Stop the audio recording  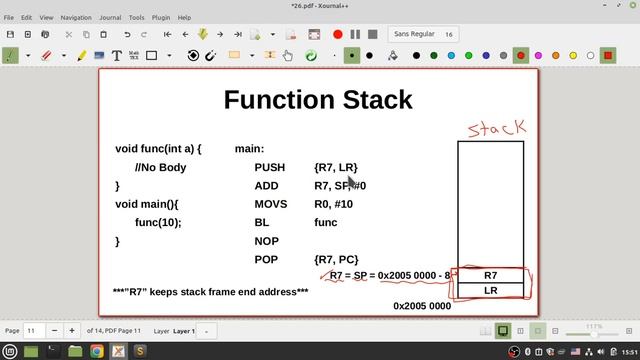point(373,34)
